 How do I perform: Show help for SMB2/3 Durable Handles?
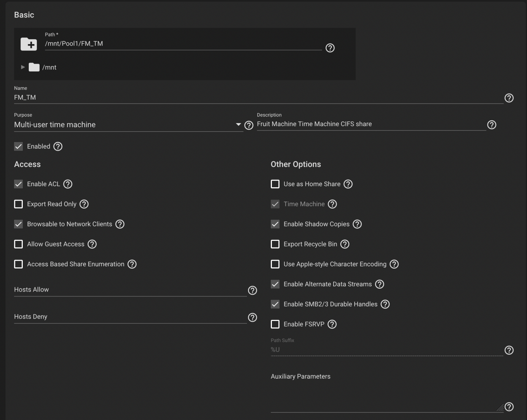tap(385, 304)
